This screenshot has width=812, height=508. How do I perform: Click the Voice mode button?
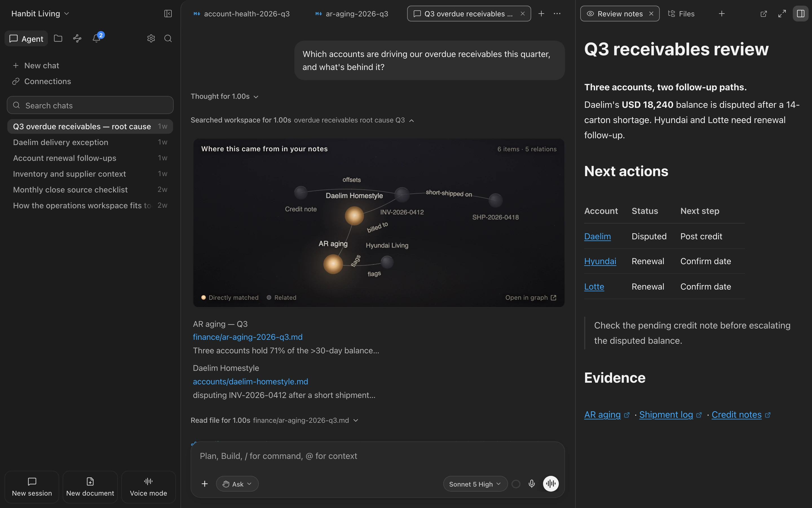tap(148, 487)
